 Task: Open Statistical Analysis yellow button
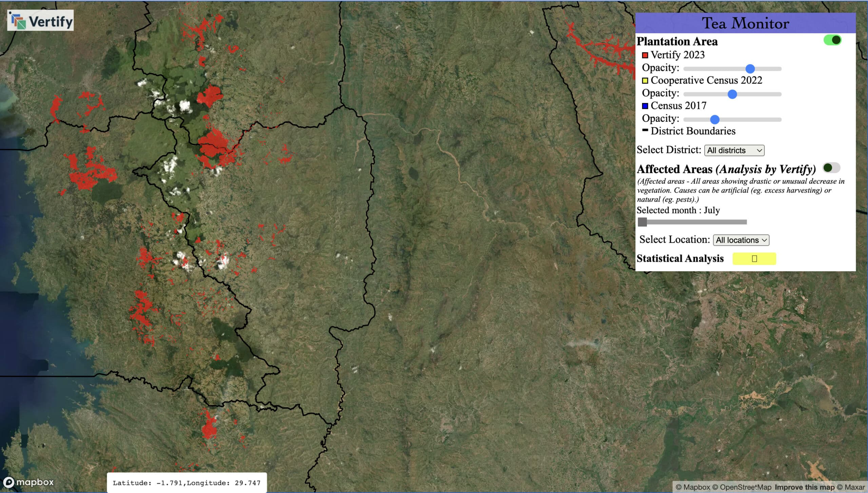point(754,259)
